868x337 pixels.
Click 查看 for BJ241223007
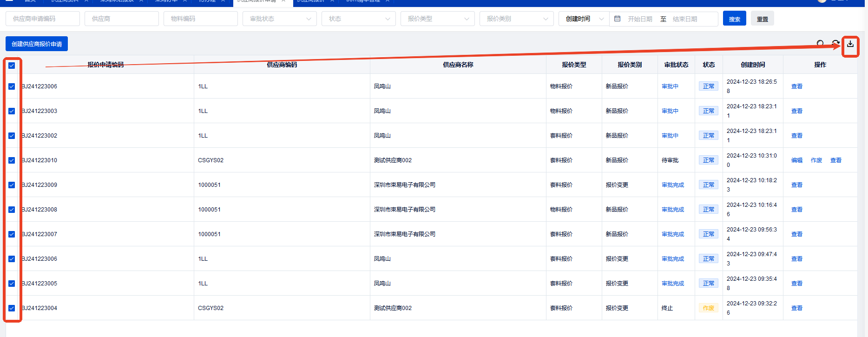click(x=797, y=234)
